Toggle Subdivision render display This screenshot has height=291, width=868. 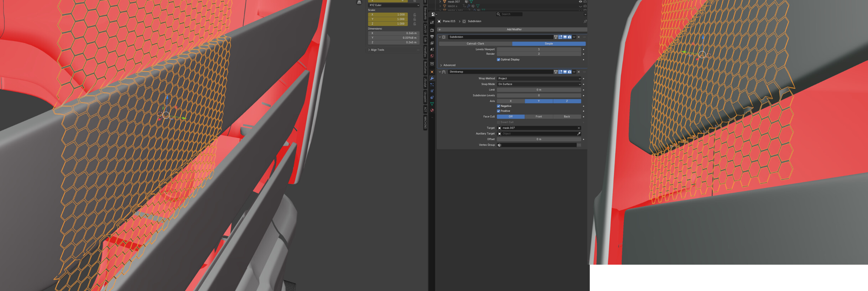tap(570, 37)
